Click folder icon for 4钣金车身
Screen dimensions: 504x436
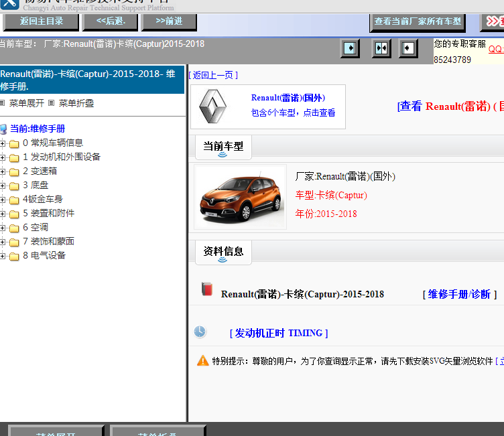tap(14, 200)
